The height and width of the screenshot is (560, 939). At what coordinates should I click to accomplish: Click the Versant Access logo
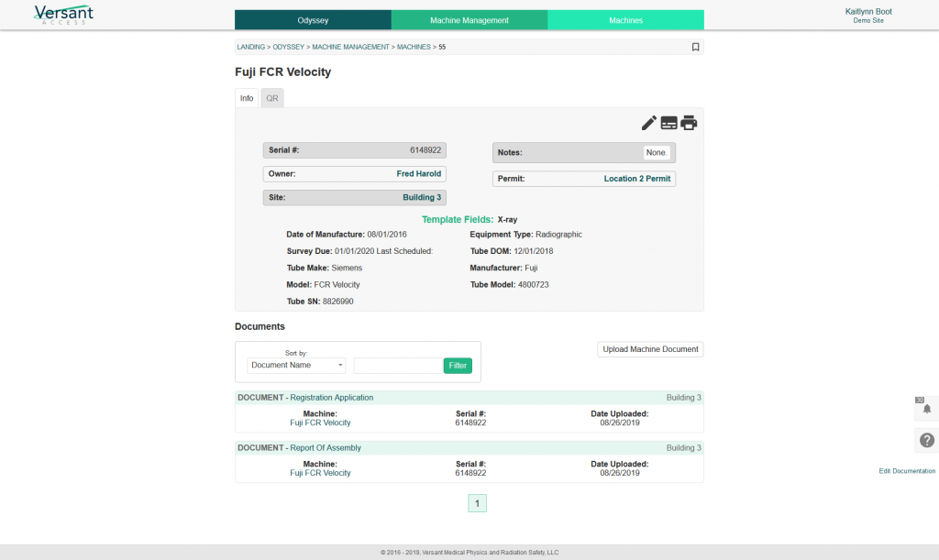pos(63,15)
